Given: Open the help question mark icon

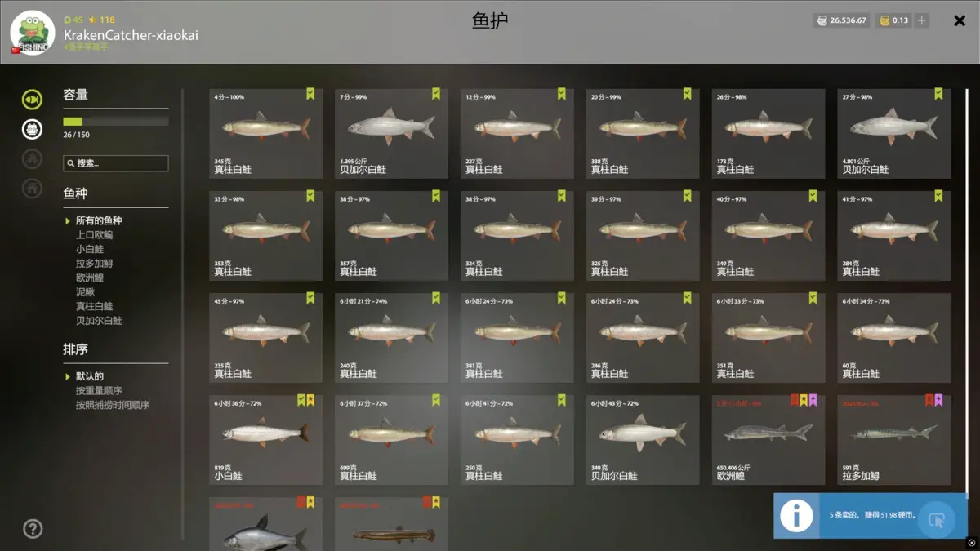Looking at the screenshot, I should pos(33,529).
